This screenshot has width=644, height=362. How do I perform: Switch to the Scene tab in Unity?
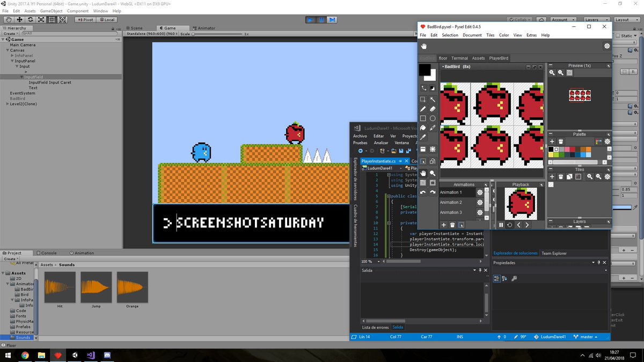click(136, 28)
